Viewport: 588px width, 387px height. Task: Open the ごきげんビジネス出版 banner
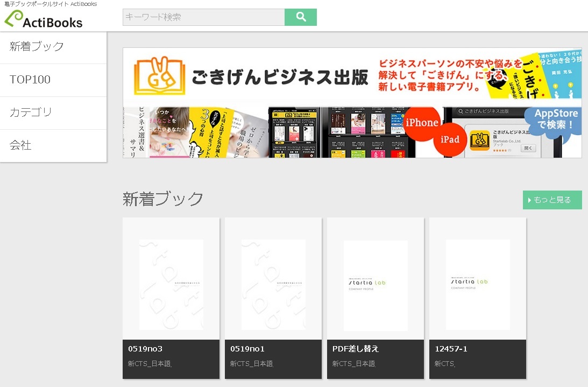[352, 102]
